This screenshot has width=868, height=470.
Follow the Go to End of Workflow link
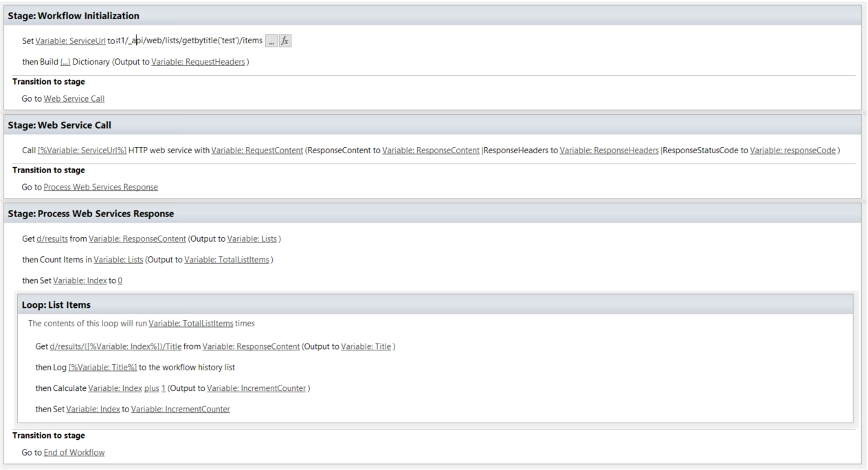click(x=74, y=452)
